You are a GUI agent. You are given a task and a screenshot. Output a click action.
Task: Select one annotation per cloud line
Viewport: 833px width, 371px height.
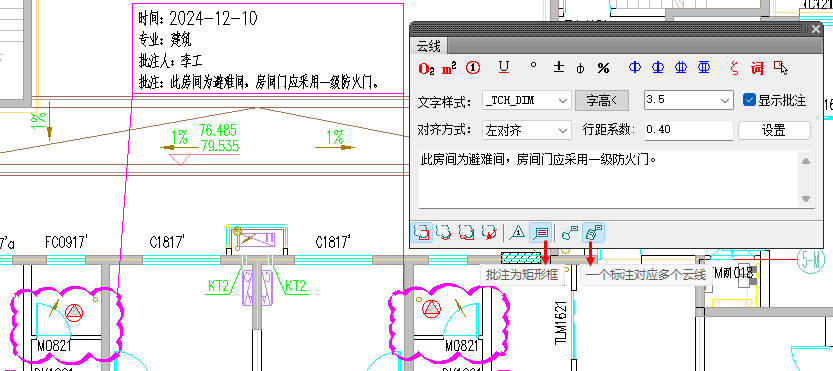(x=570, y=233)
